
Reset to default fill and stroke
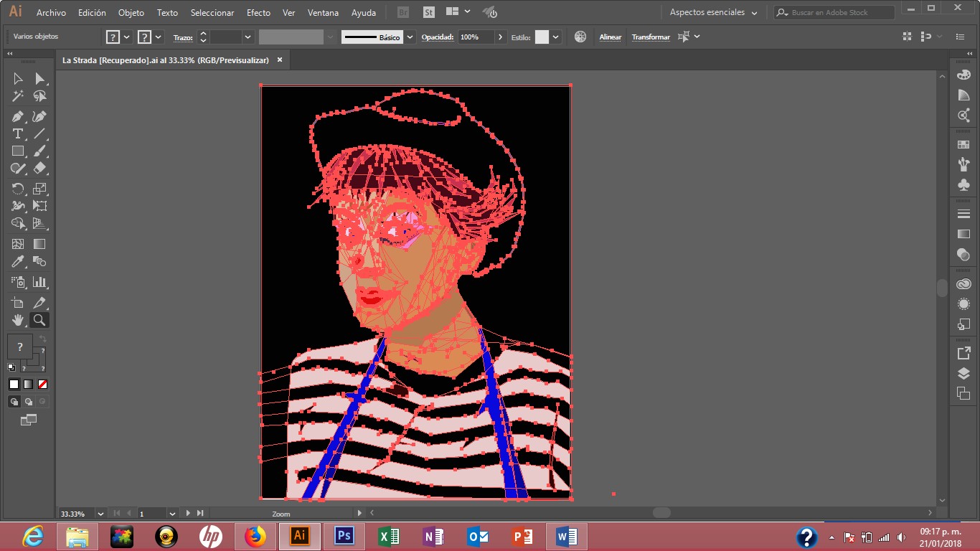[x=11, y=367]
